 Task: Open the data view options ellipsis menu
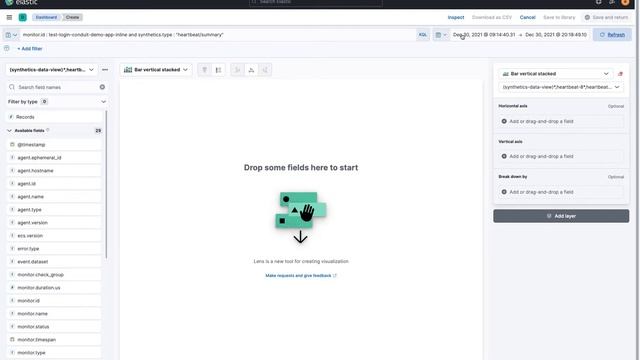coord(105,70)
